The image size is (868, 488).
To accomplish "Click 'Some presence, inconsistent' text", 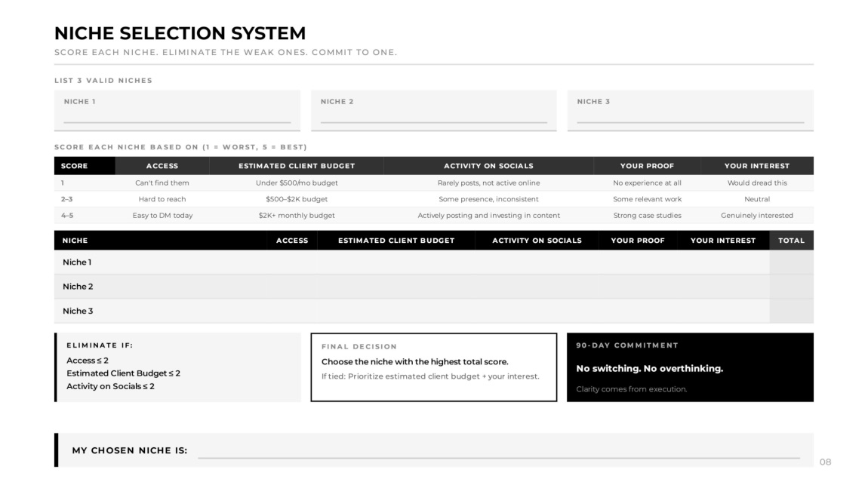I will coord(489,199).
